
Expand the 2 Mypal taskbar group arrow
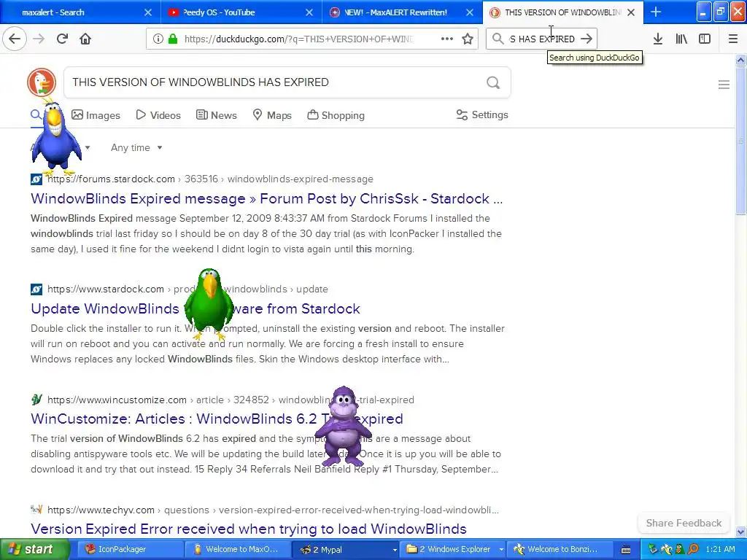click(395, 550)
